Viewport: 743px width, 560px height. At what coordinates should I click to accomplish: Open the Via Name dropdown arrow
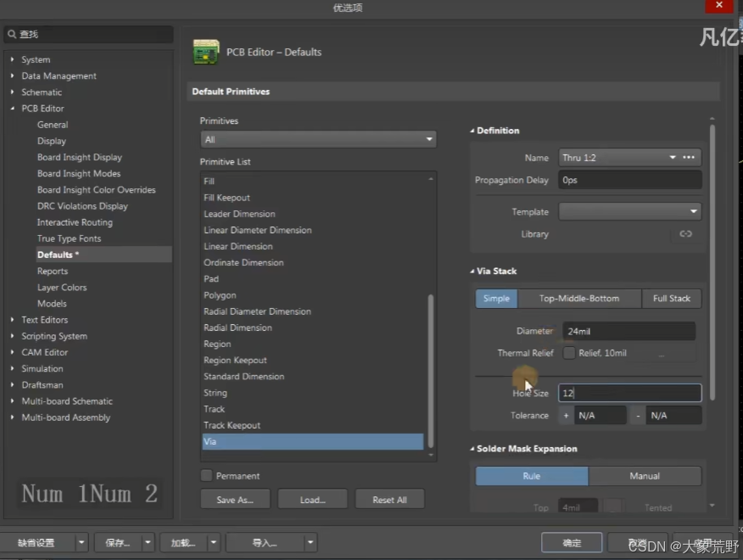[x=673, y=158]
